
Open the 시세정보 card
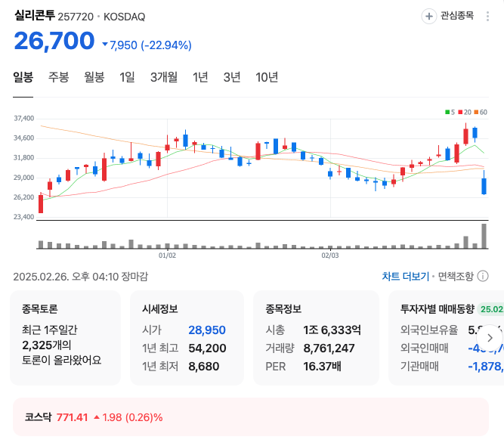coord(187,338)
